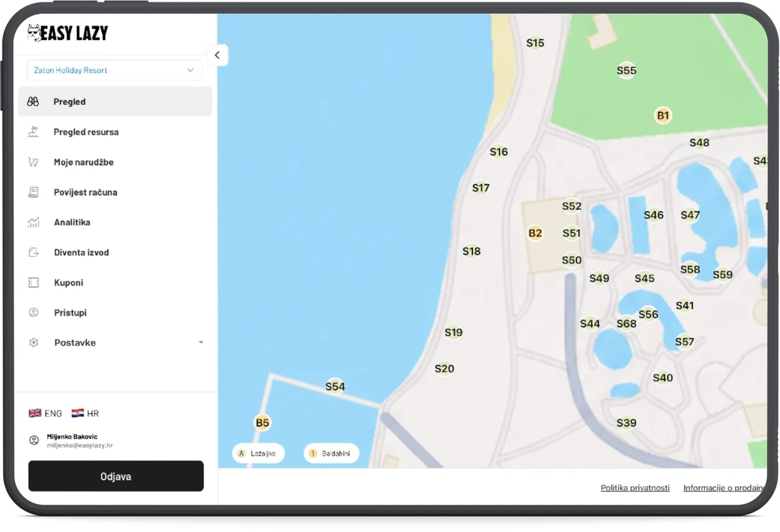Select map marker B1
780x532 pixels.
(x=663, y=115)
